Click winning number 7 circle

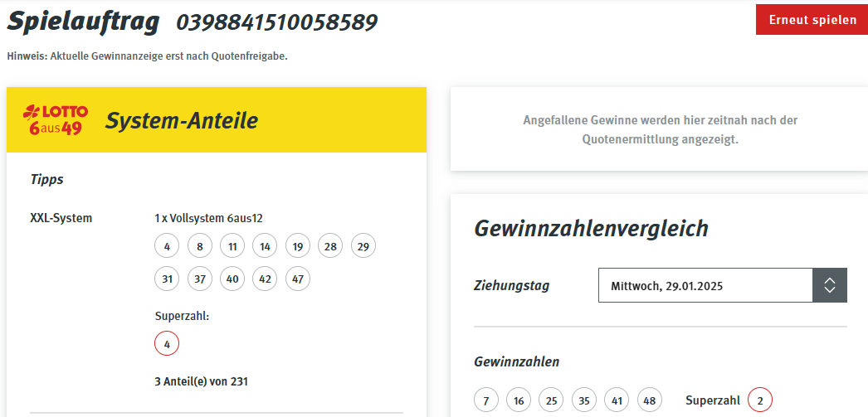click(486, 400)
